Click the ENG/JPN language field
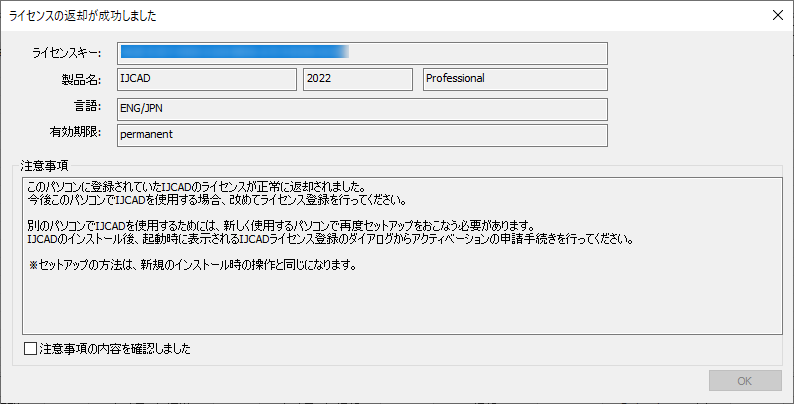 coord(362,109)
